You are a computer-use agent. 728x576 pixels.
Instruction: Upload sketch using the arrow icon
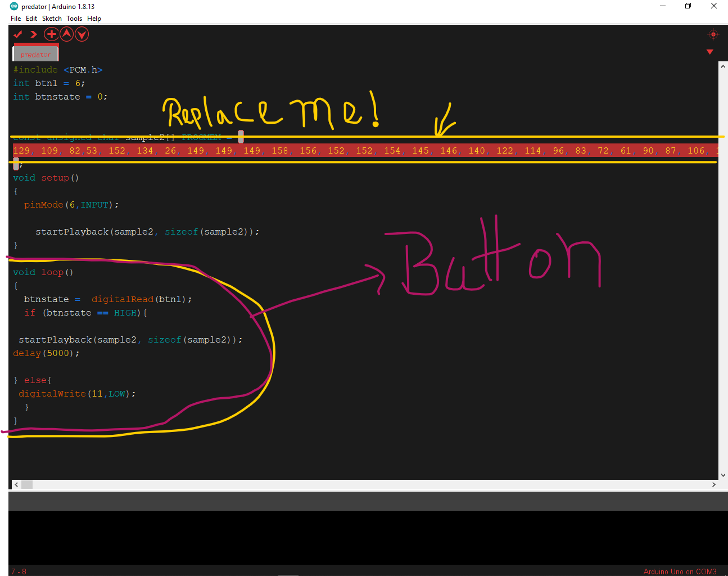[x=34, y=34]
